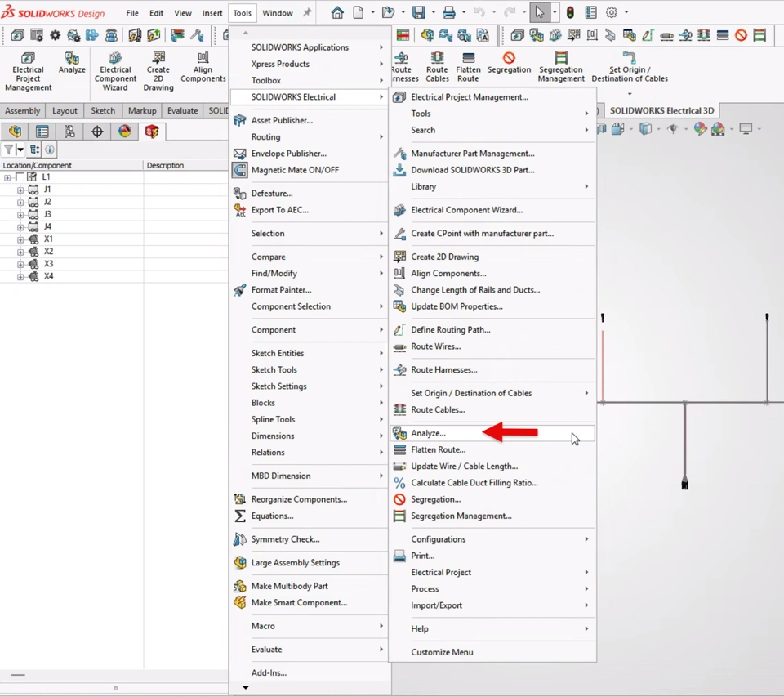Select Analyze... from the submenu
784x697 pixels.
click(x=492, y=433)
